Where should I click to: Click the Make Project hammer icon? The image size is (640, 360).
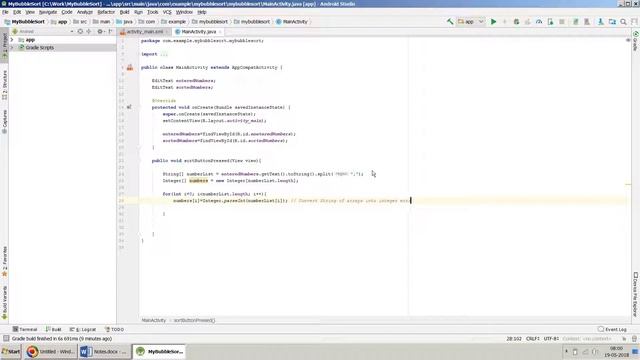pos(450,22)
